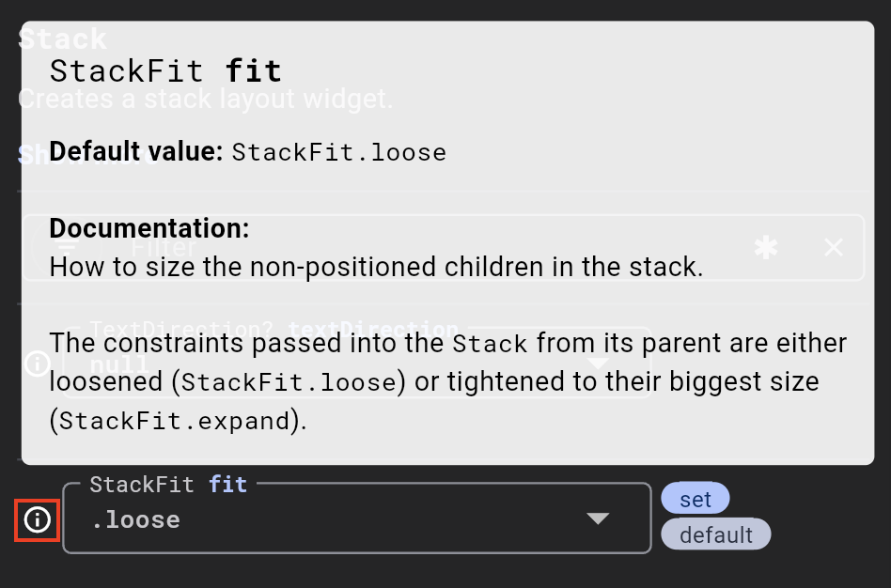
Task: Close the documentation popup with the X icon
Action: 833,247
